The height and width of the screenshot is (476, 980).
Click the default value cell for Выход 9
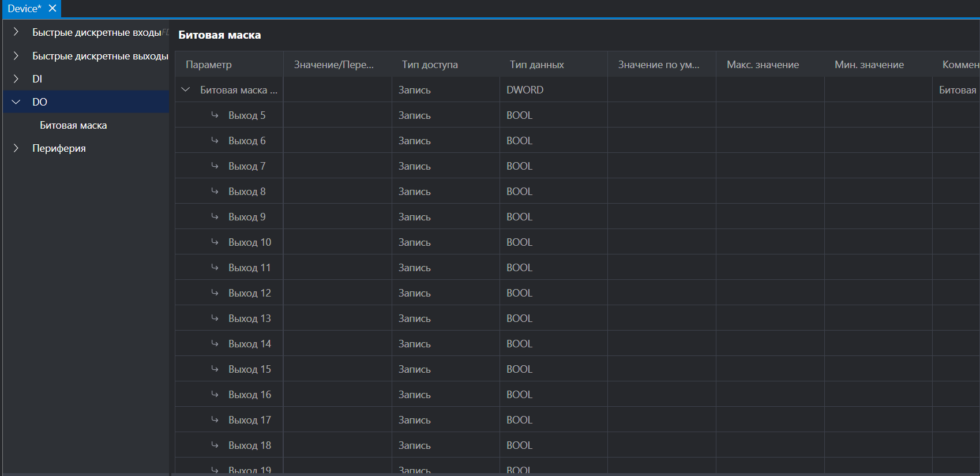tap(662, 216)
